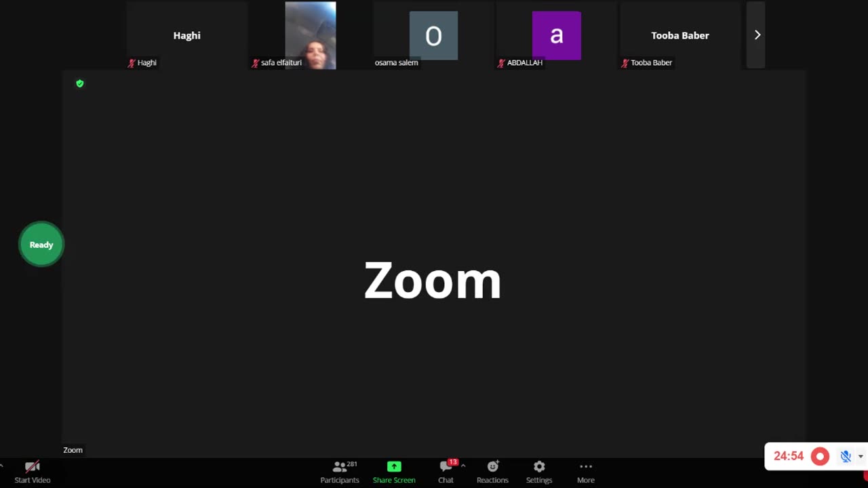The width and height of the screenshot is (868, 488).
Task: Open the More options menu
Action: coord(586,472)
